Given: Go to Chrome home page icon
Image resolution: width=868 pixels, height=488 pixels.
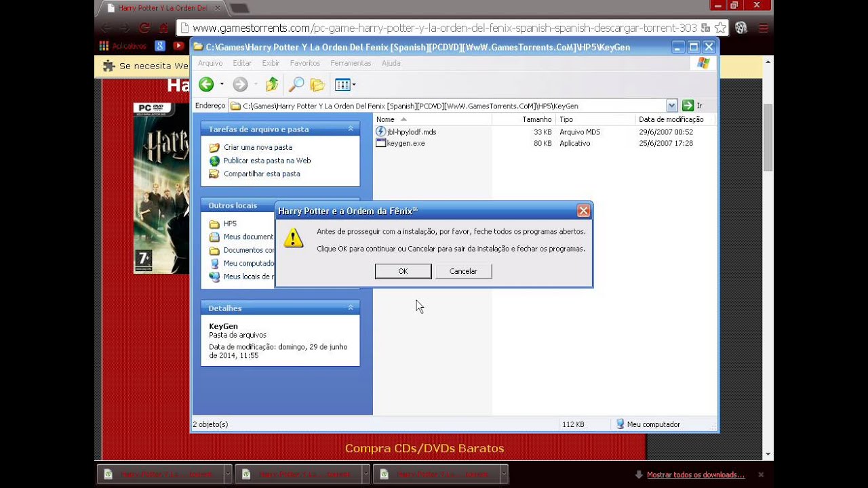Looking at the screenshot, I should (163, 28).
